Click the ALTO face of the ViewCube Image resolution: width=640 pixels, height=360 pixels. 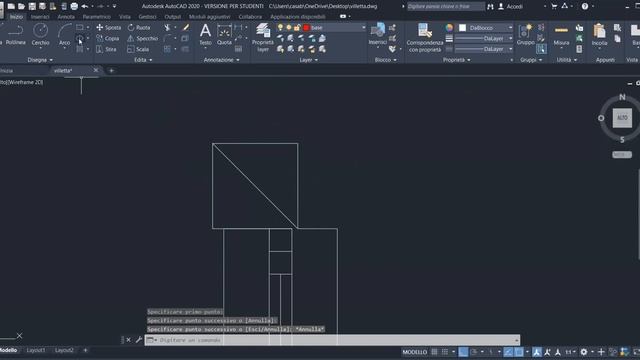pyautogui.click(x=622, y=118)
